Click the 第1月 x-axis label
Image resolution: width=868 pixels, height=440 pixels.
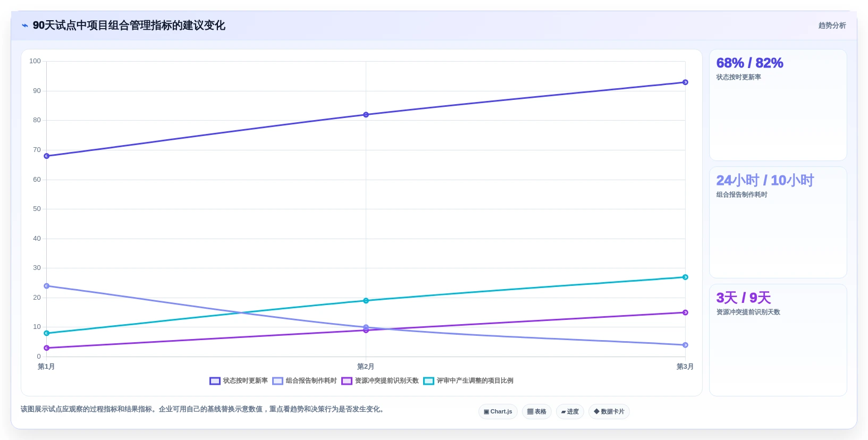[46, 367]
